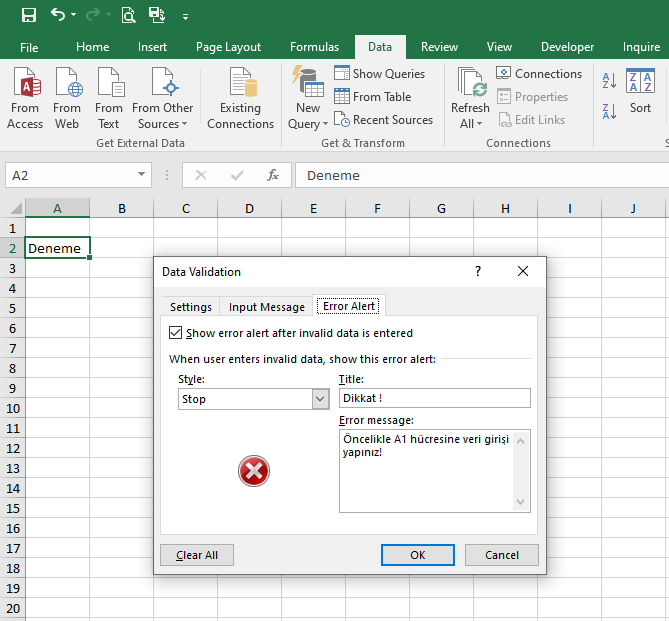Click the Title field containing Dikkat !
The height and width of the screenshot is (621, 669).
click(x=434, y=398)
